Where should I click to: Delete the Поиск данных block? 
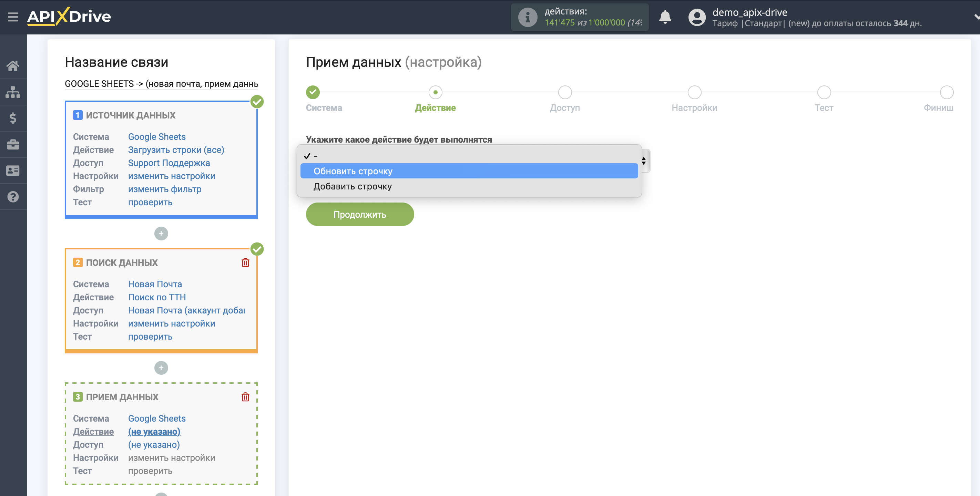(245, 262)
